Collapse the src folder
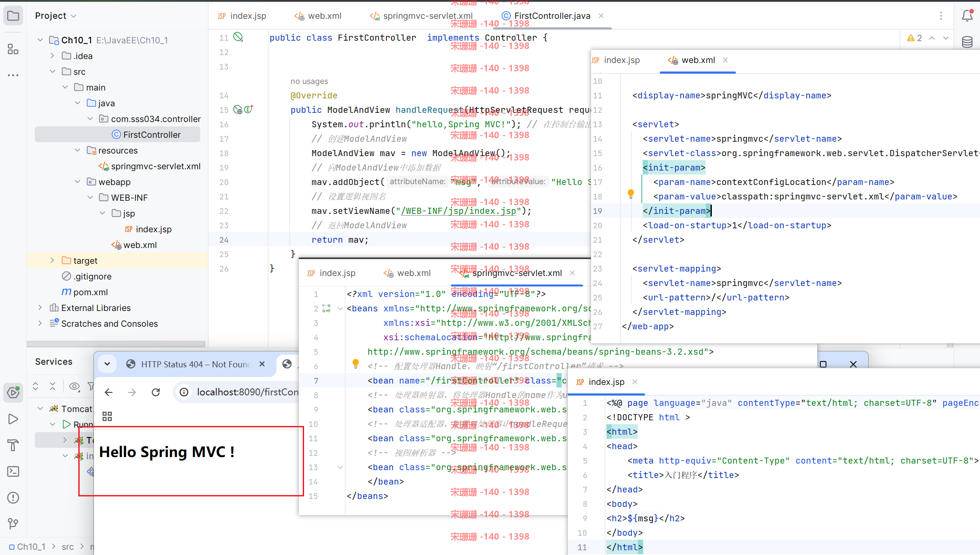980x555 pixels. tap(52, 71)
